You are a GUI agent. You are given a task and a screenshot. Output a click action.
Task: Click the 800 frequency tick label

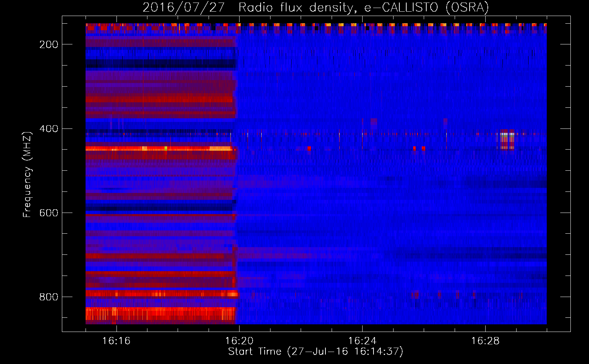[49, 297]
